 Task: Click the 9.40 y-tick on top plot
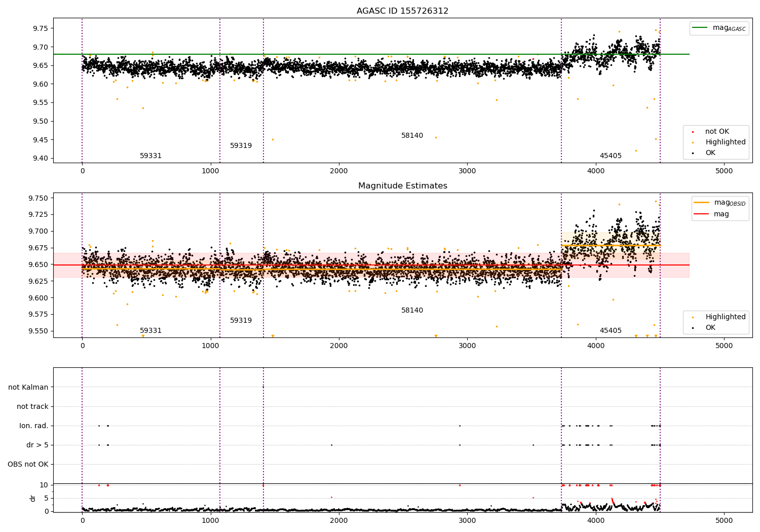(x=40, y=159)
